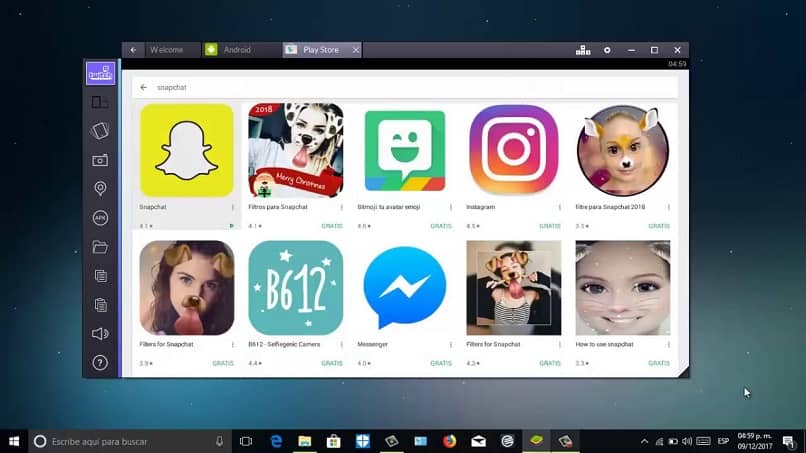Open the help question mark icon
This screenshot has height=453, width=806.
pyautogui.click(x=100, y=363)
